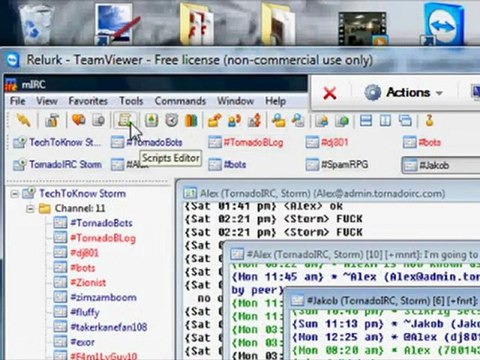Open the View menu
The width and height of the screenshot is (480, 360).
tap(47, 101)
